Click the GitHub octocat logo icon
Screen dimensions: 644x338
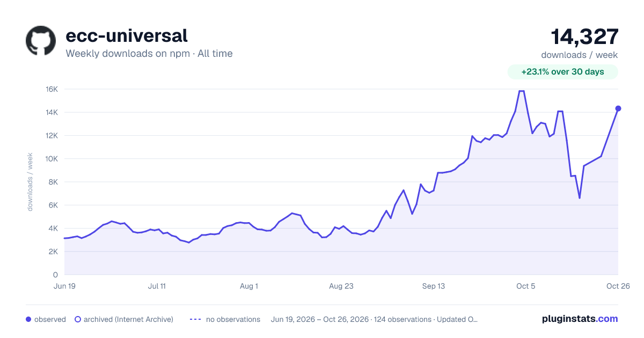(41, 40)
